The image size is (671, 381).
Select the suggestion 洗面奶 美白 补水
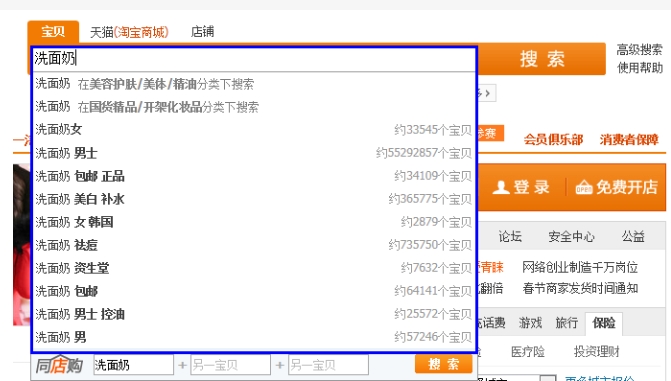pyautogui.click(x=254, y=199)
